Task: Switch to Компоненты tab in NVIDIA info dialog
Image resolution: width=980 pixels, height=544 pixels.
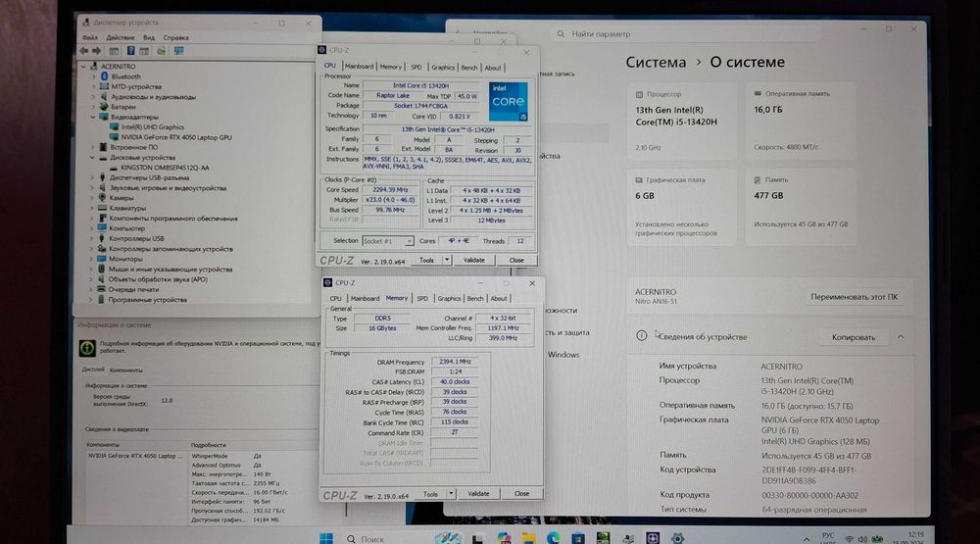Action: [x=126, y=371]
